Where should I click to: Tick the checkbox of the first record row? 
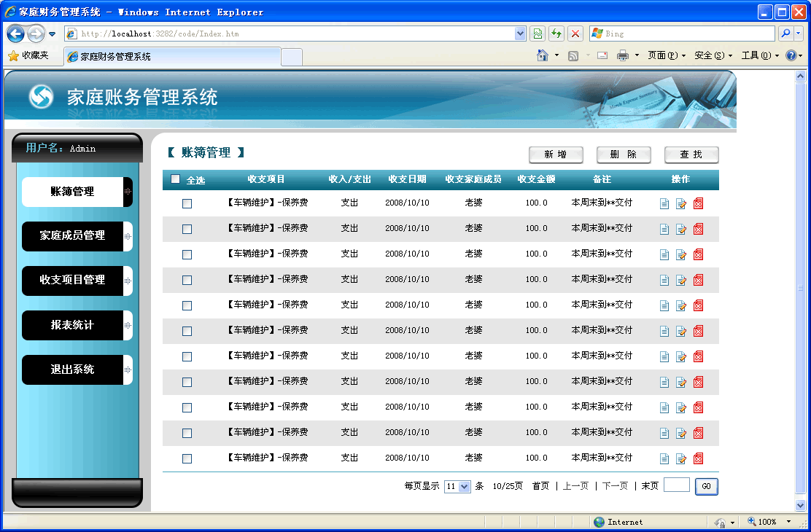pos(187,204)
